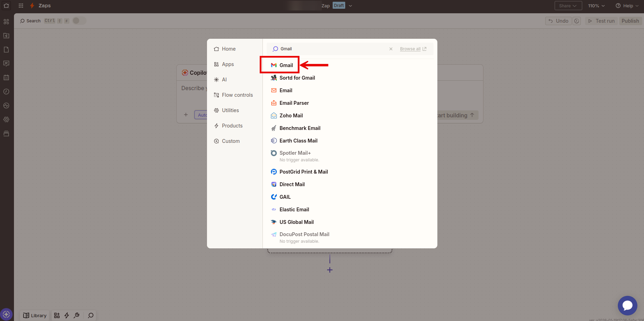The height and width of the screenshot is (321, 644).
Task: Open the Library button
Action: click(x=35, y=315)
